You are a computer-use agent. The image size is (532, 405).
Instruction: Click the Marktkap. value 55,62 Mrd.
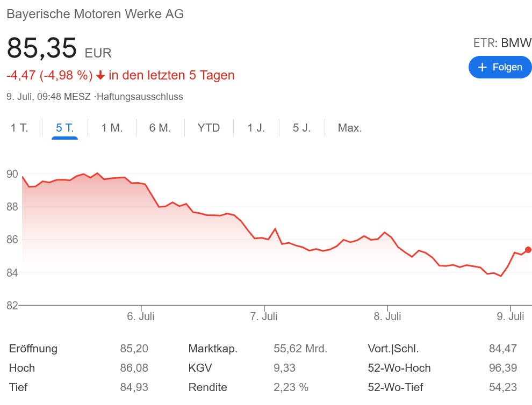pos(300,349)
